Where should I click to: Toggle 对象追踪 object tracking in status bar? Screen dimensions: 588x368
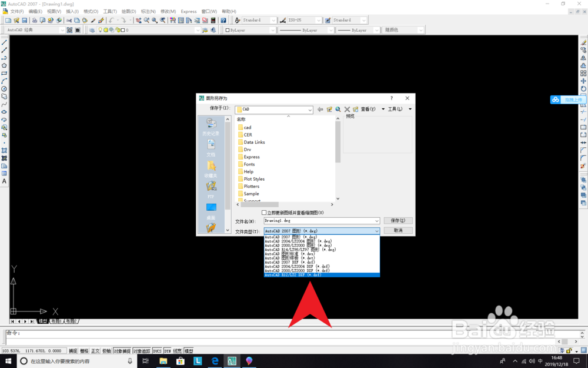tap(142, 351)
